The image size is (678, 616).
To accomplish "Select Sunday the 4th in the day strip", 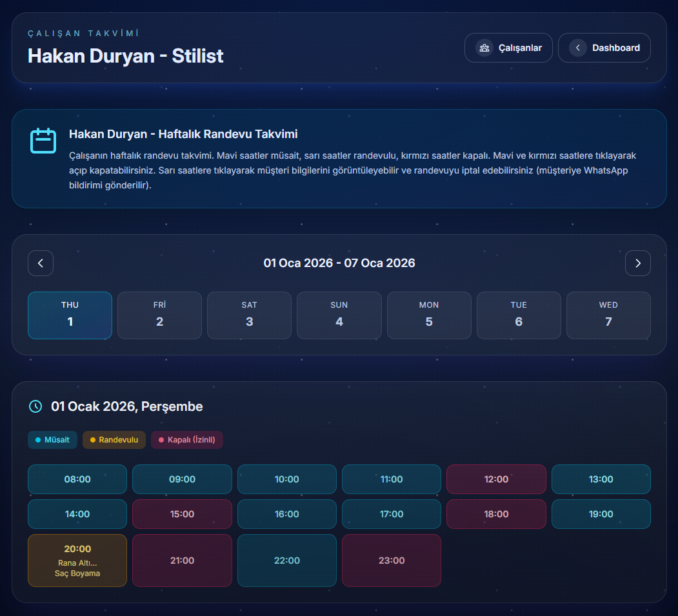I will (339, 315).
